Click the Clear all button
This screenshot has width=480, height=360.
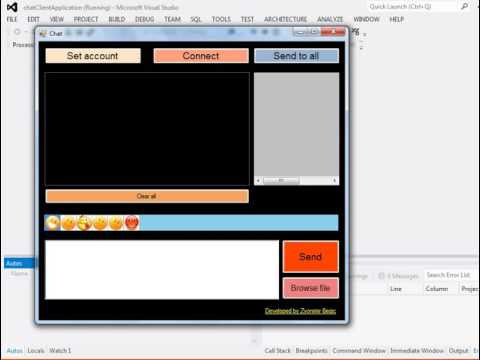147,196
